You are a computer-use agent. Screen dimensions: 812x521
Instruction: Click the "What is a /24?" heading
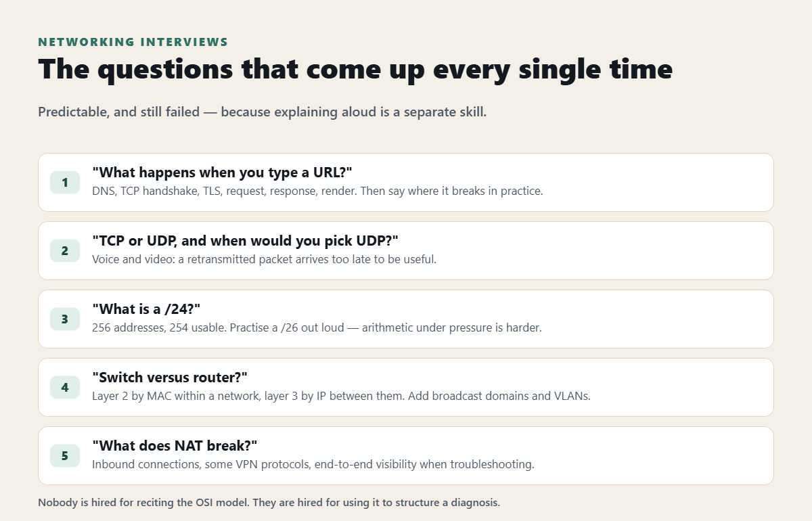[146, 309]
